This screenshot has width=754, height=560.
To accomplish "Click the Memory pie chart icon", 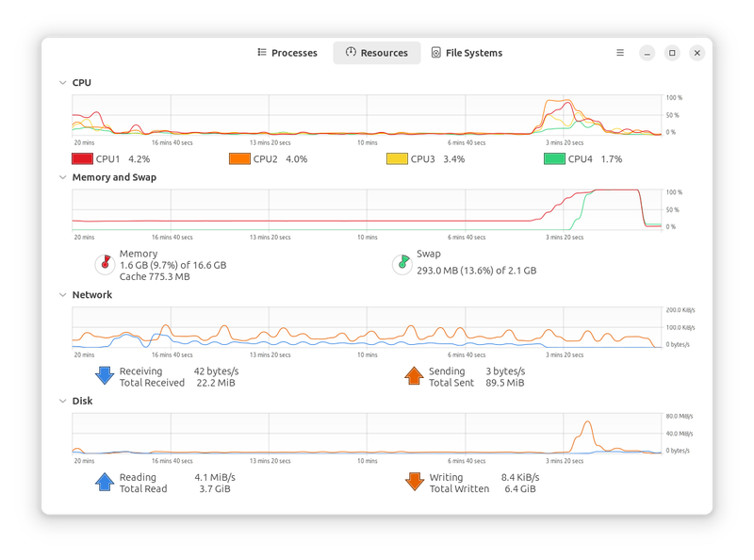I will click(x=102, y=263).
